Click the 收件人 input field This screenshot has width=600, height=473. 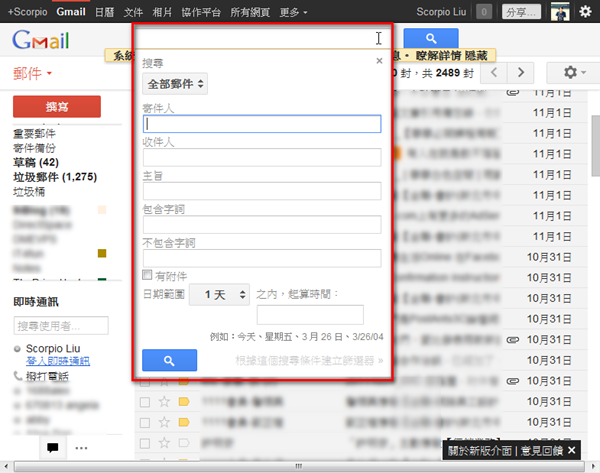262,157
